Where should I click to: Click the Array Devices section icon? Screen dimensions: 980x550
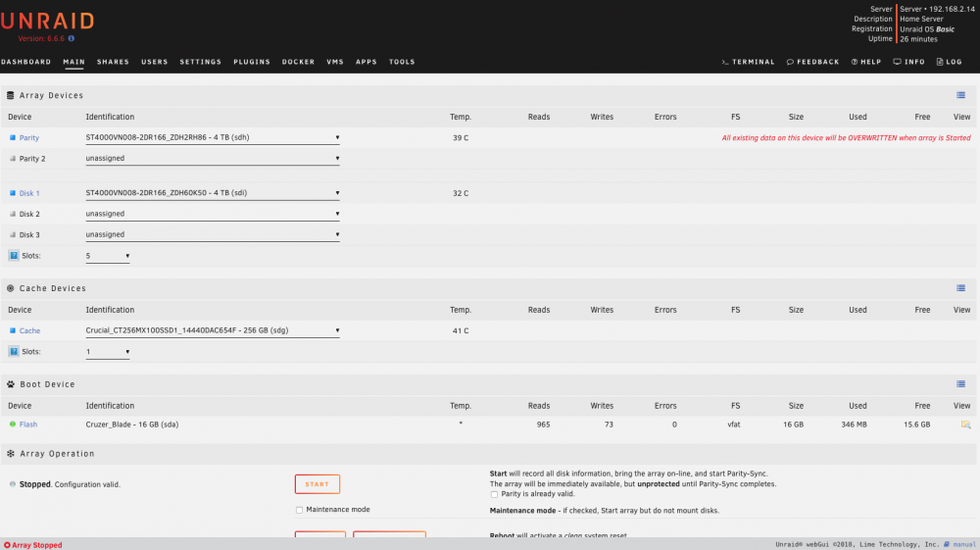(10, 96)
